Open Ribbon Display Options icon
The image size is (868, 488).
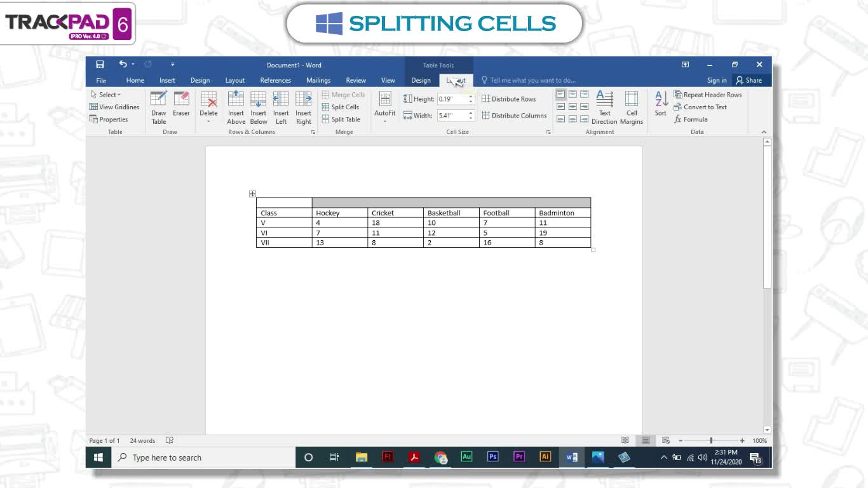click(x=685, y=64)
